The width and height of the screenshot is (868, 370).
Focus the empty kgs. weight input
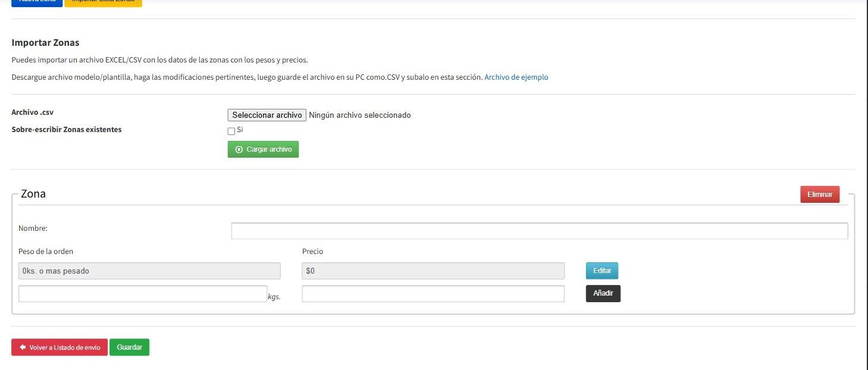click(143, 294)
